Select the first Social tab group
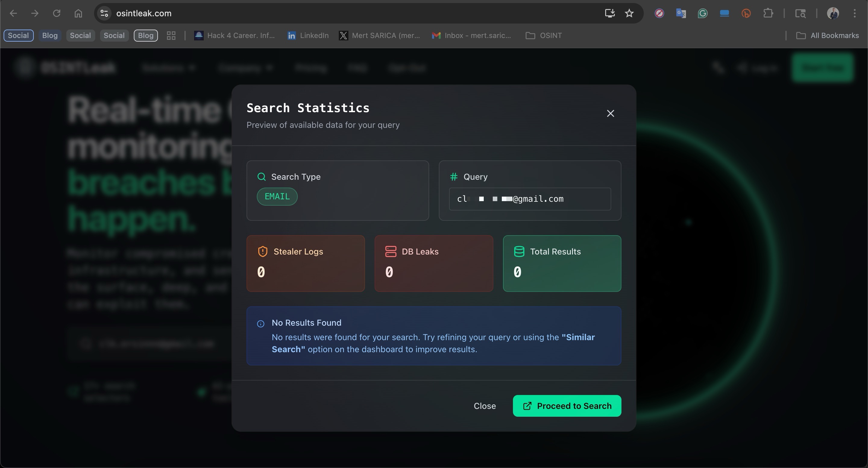Screen dimensions: 868x468 18,35
